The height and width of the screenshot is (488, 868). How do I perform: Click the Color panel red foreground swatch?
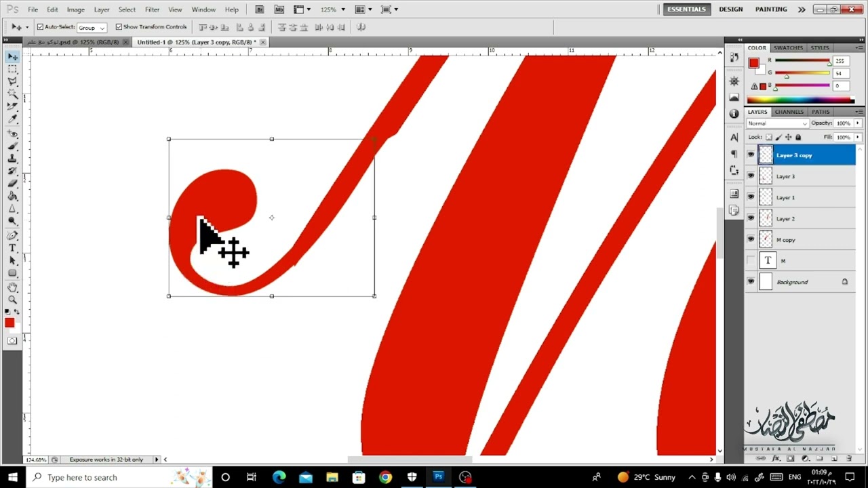pyautogui.click(x=753, y=63)
